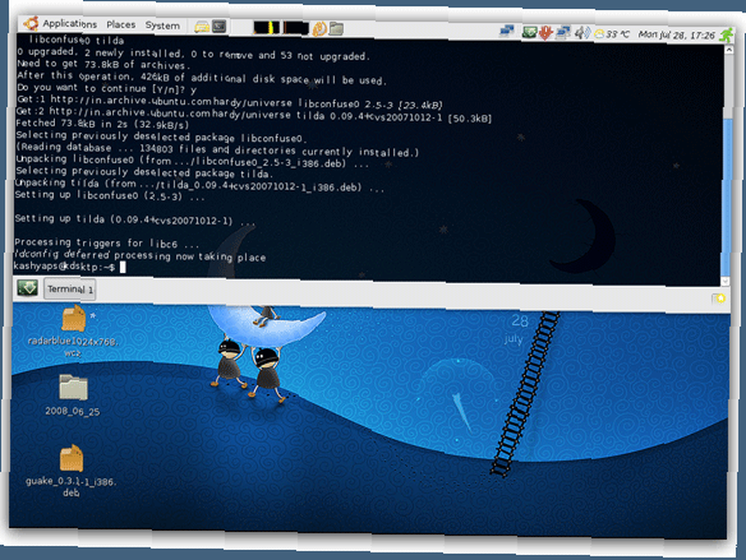746x560 pixels.
Task: Click the 'Processing triggers for libc6' line
Action: coord(107,243)
